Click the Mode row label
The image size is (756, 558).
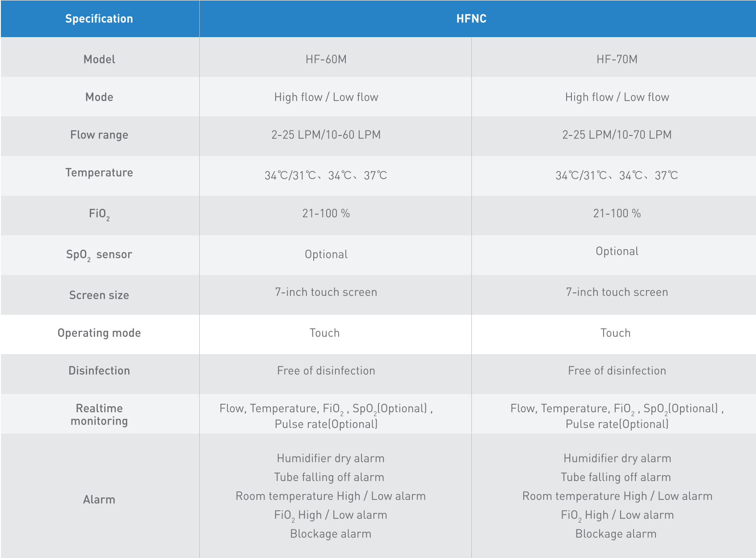point(99,97)
